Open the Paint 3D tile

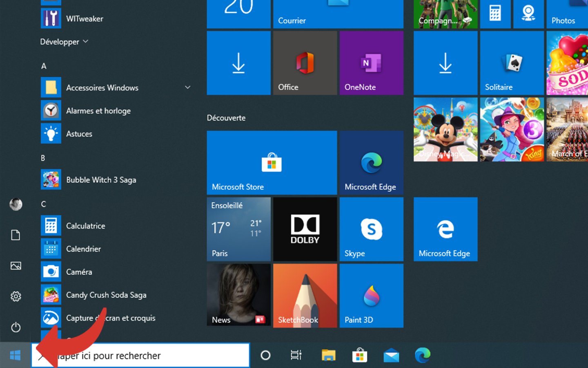371,296
